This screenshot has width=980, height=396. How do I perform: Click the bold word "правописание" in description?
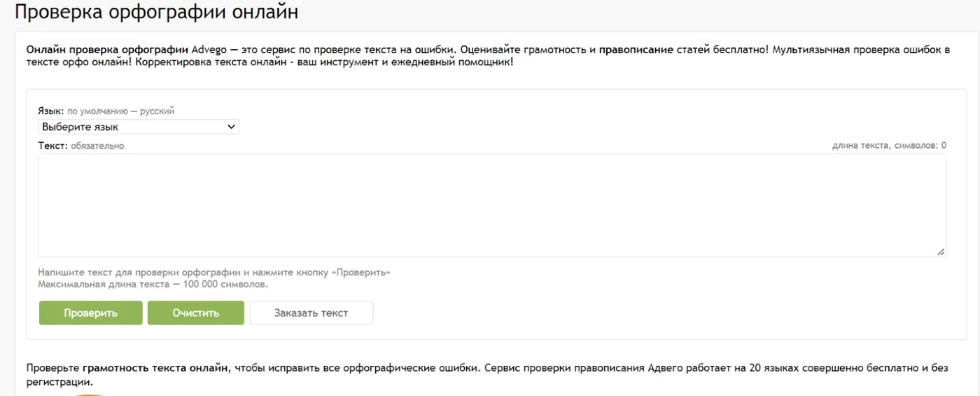coord(636,50)
